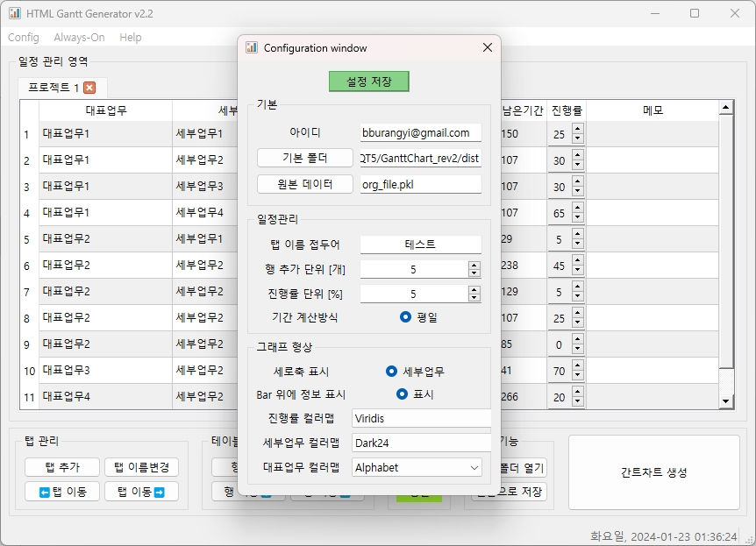Raise row 1 진행률 value with up arrow
756x546 pixels.
(577, 130)
